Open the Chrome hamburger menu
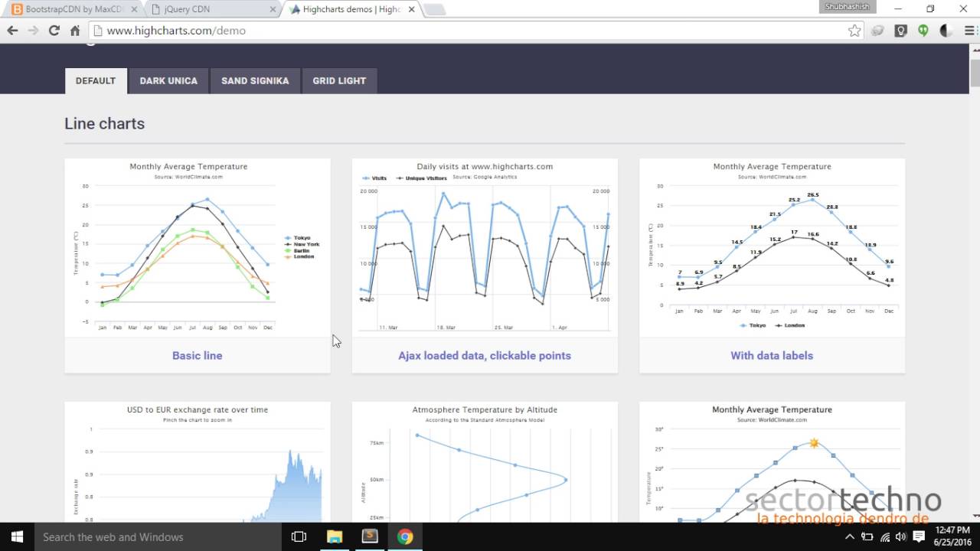980x551 pixels. tap(969, 31)
